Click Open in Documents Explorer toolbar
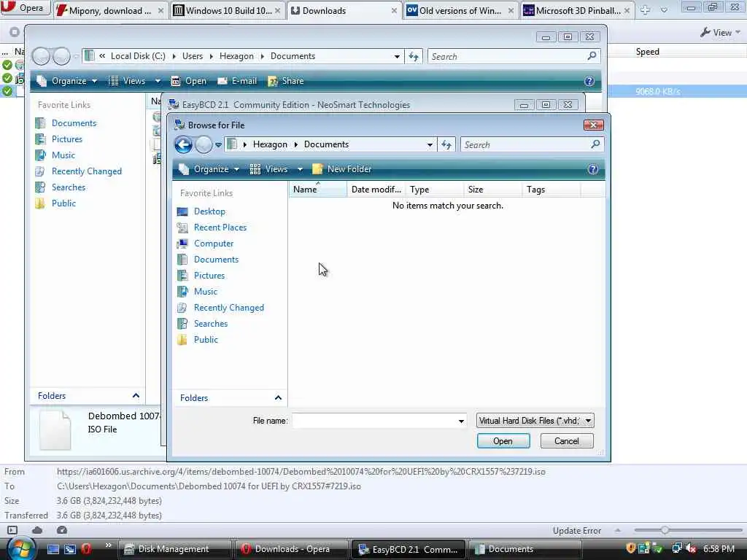 (189, 81)
